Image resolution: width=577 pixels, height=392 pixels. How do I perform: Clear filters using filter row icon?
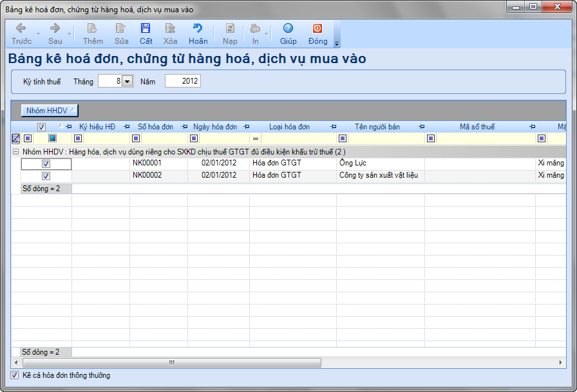[16, 138]
